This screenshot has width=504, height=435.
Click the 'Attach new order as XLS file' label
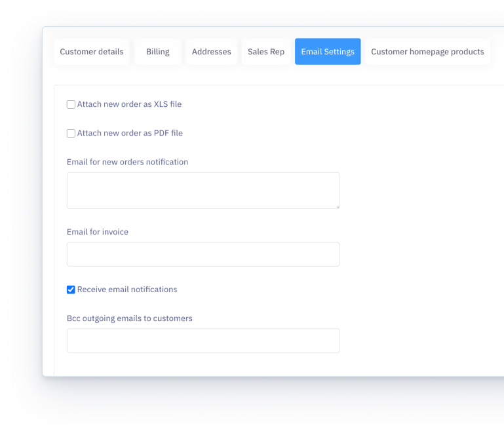click(x=129, y=104)
